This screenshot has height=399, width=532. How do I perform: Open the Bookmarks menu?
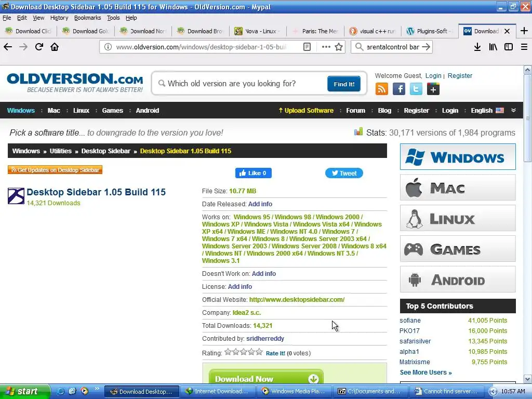tap(87, 18)
